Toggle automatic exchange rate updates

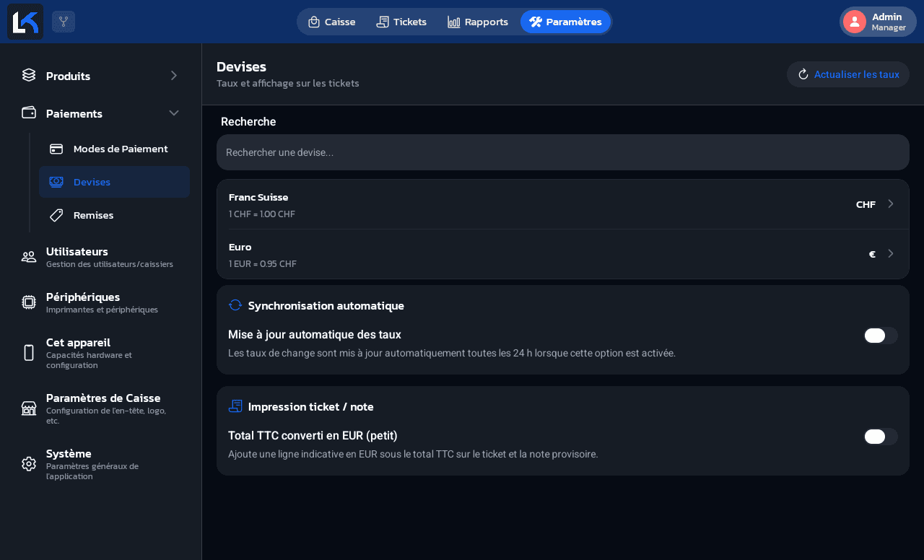point(881,336)
